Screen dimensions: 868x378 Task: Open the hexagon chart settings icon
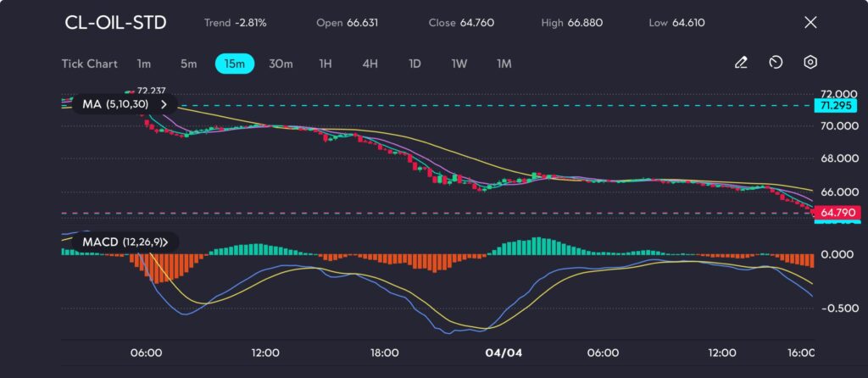810,63
